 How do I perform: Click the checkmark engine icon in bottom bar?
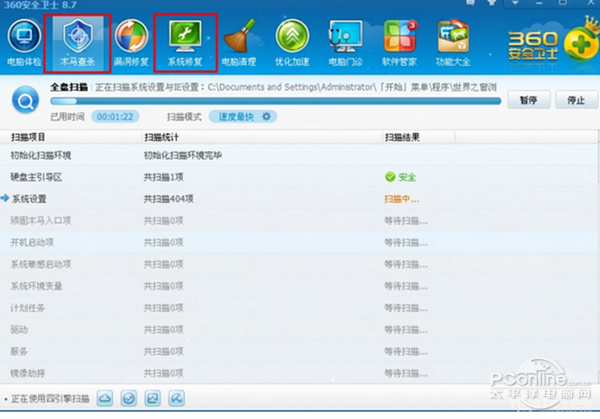[129, 398]
